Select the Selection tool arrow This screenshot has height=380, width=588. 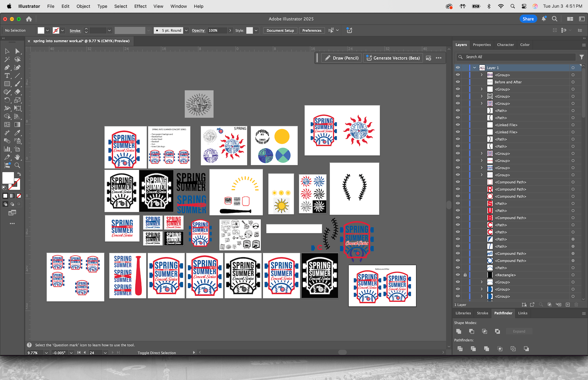(x=7, y=51)
